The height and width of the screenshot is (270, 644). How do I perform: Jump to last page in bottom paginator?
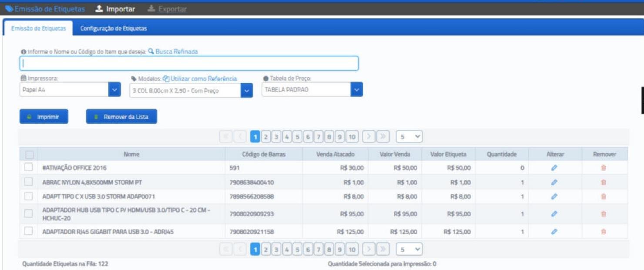click(383, 249)
